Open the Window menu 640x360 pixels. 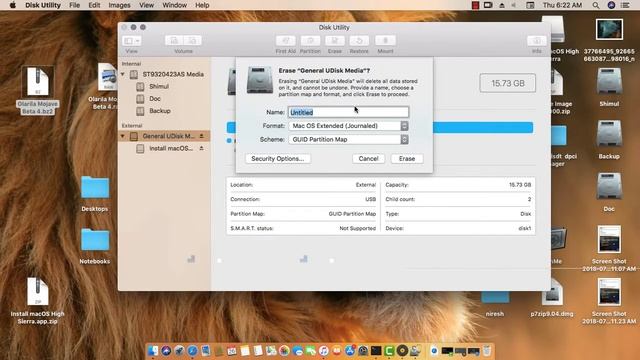(x=174, y=5)
